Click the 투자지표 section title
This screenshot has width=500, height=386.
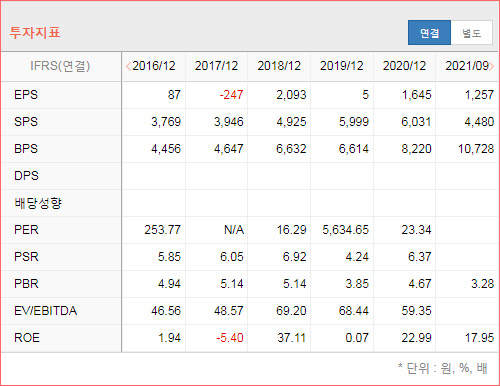point(35,33)
